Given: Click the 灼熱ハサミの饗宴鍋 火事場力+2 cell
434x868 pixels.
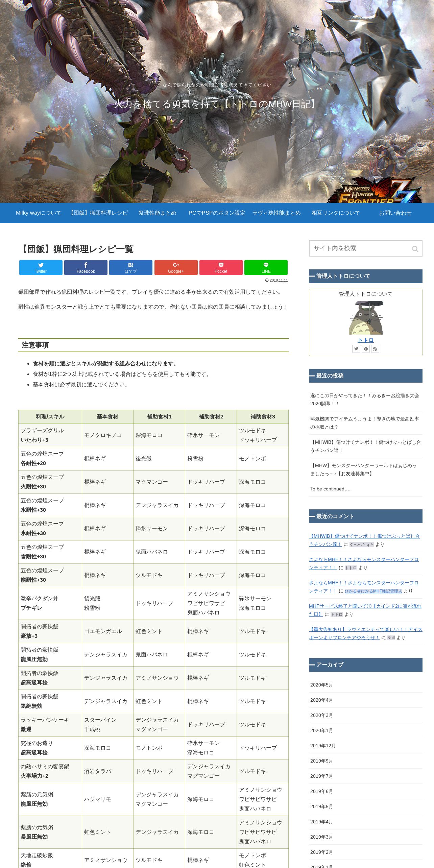Looking at the screenshot, I should pyautogui.click(x=50, y=771).
